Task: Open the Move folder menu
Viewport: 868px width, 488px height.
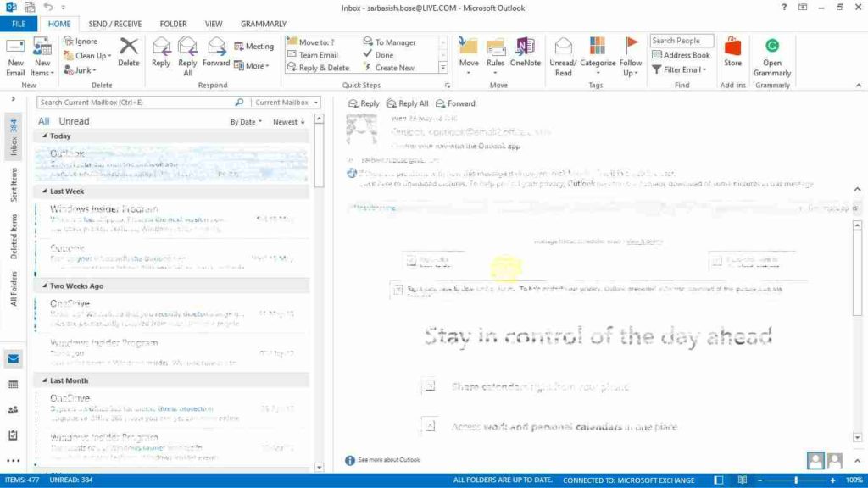Action: tap(468, 57)
